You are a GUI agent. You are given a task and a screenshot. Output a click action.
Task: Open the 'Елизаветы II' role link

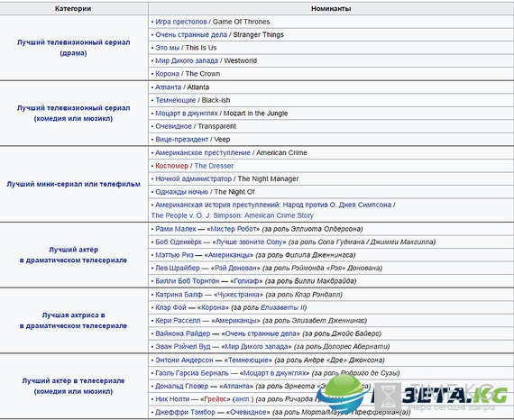tap(283, 307)
